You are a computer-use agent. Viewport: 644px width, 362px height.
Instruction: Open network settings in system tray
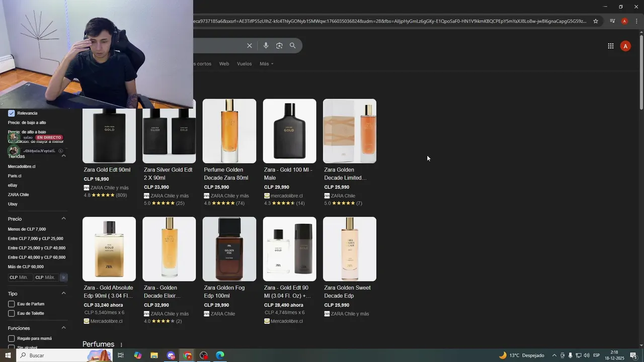(579, 355)
